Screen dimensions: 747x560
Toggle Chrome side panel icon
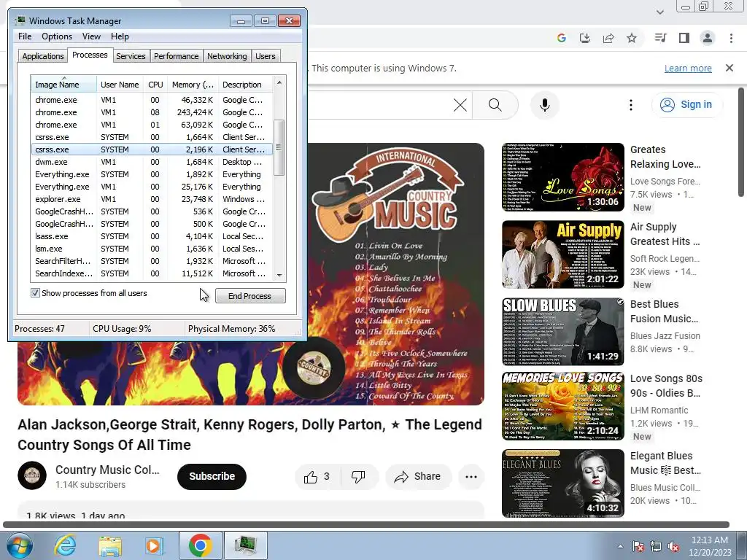point(684,38)
